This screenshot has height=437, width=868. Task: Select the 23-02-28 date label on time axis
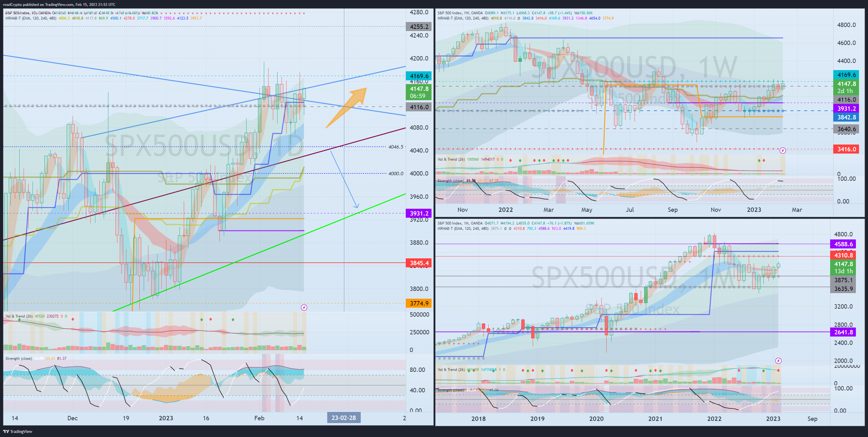[x=344, y=418]
